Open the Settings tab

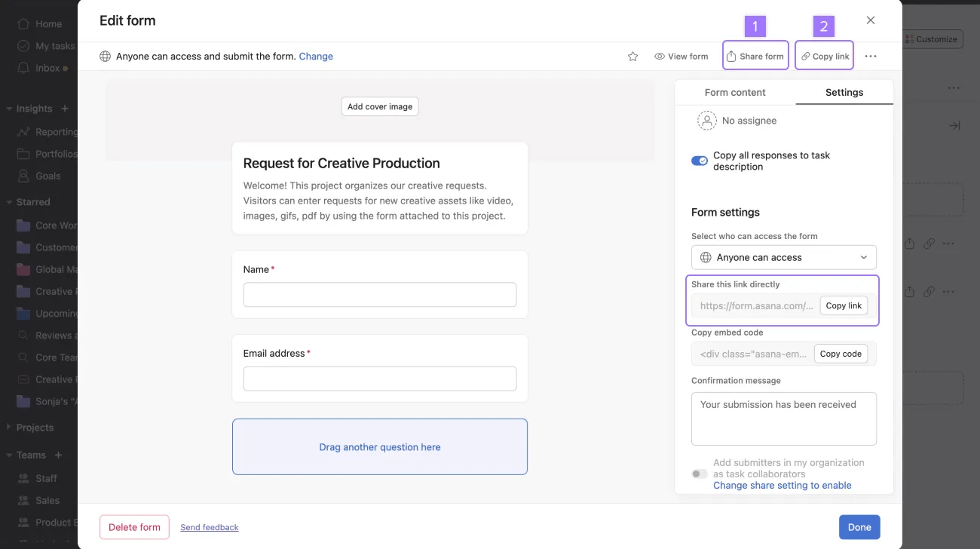pyautogui.click(x=844, y=92)
